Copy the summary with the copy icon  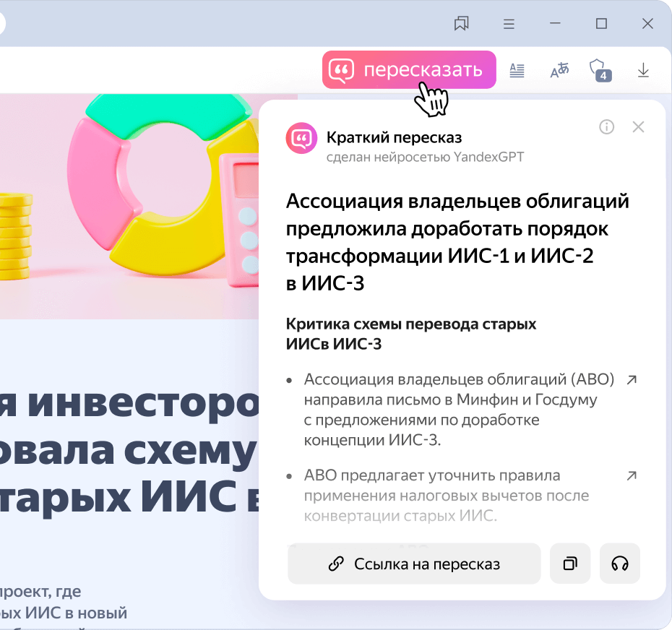[x=570, y=564]
